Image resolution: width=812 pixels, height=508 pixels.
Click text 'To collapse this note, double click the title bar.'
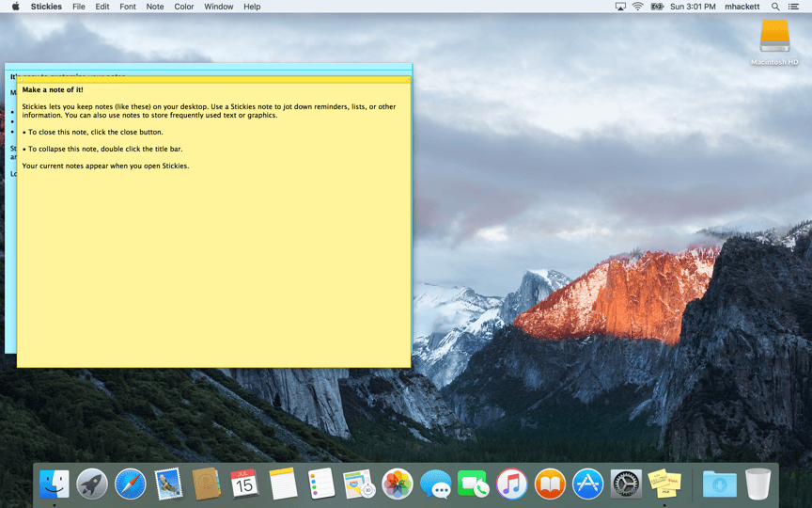point(102,149)
